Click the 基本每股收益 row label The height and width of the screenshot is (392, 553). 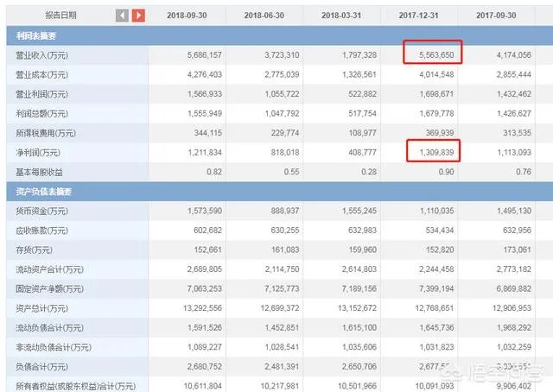[x=33, y=171]
